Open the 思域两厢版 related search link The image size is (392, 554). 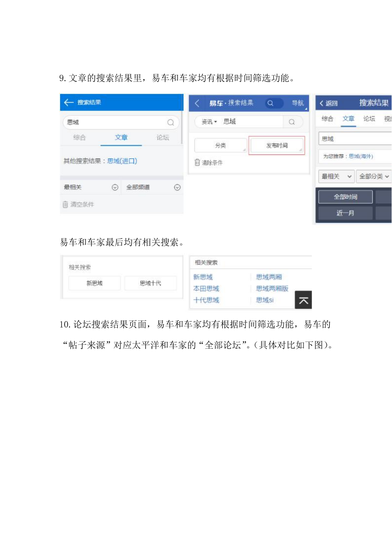click(272, 288)
